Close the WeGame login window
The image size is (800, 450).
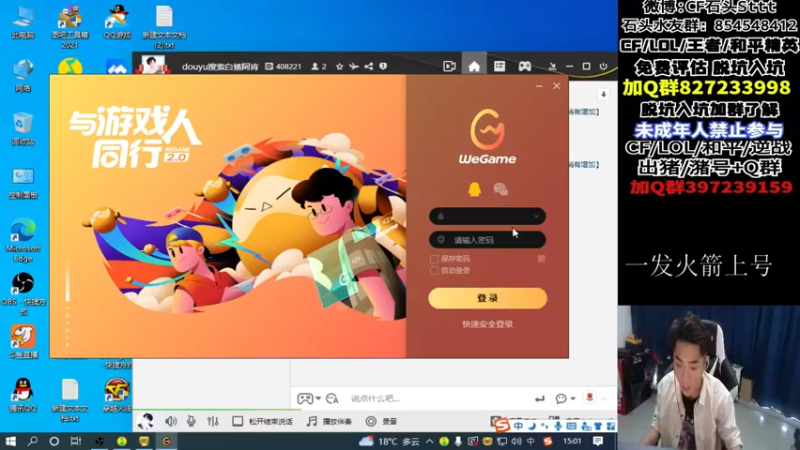[557, 86]
